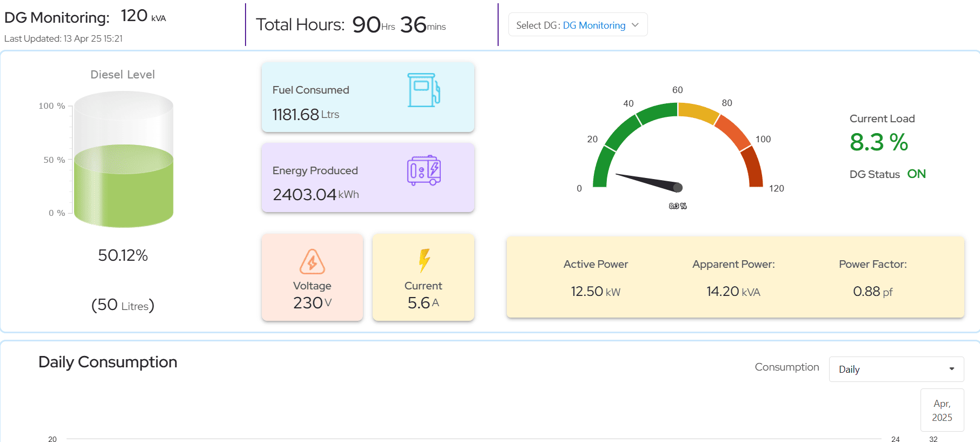Click the gauge needle pivot

[x=678, y=188]
